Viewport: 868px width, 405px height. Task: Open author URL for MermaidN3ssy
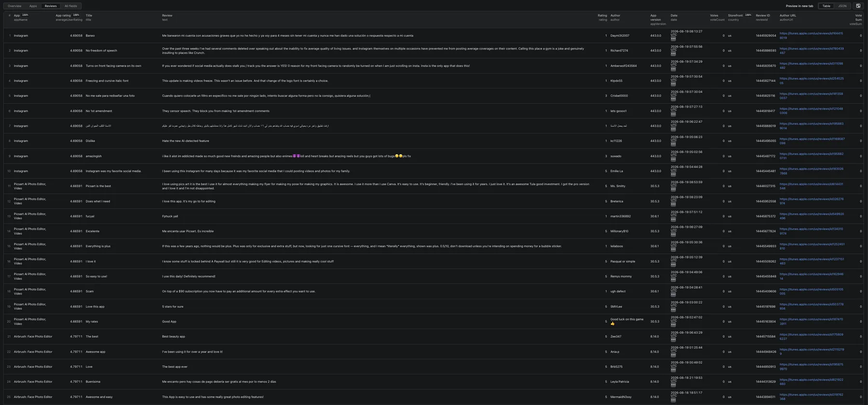(811, 397)
